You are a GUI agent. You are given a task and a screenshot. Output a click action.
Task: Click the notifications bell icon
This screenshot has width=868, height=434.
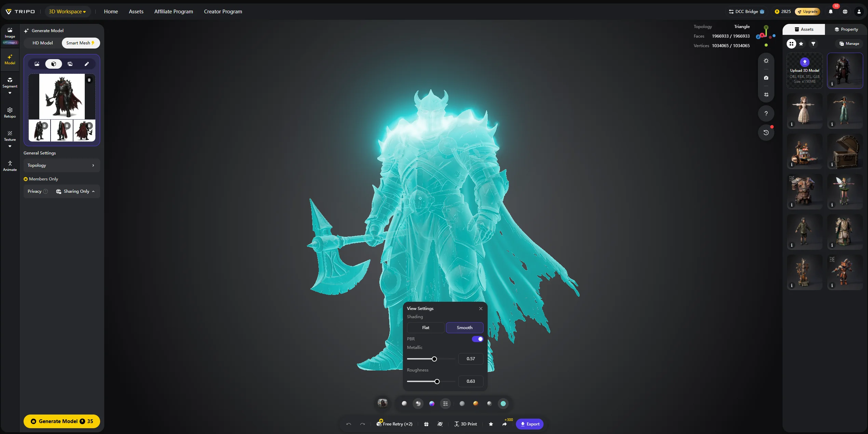(831, 12)
